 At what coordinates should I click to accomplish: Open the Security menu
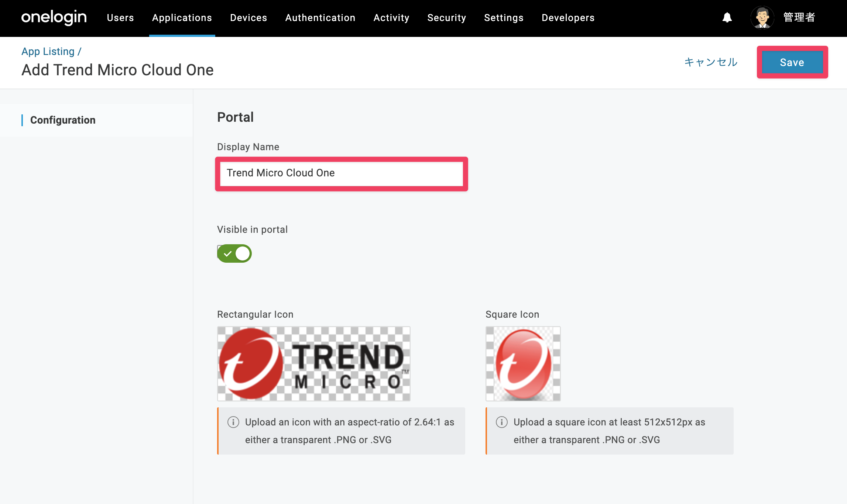(447, 18)
